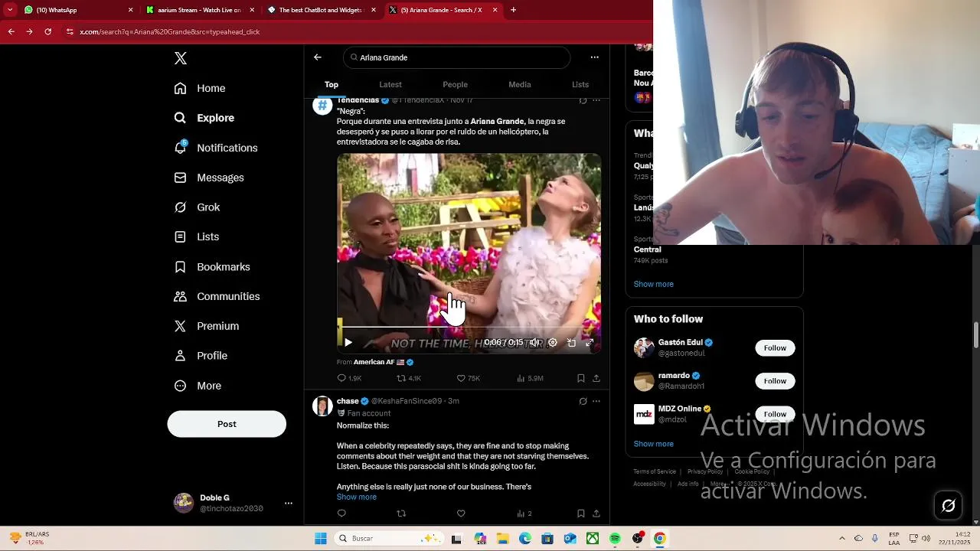Open Terms of Service link
The image size is (980, 551).
point(655,471)
